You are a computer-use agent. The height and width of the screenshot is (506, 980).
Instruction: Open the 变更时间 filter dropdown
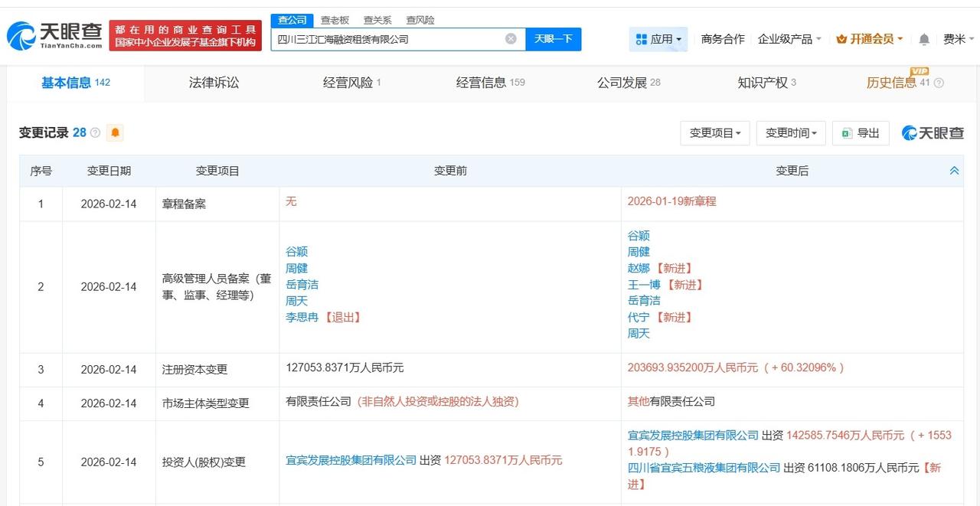click(x=790, y=132)
